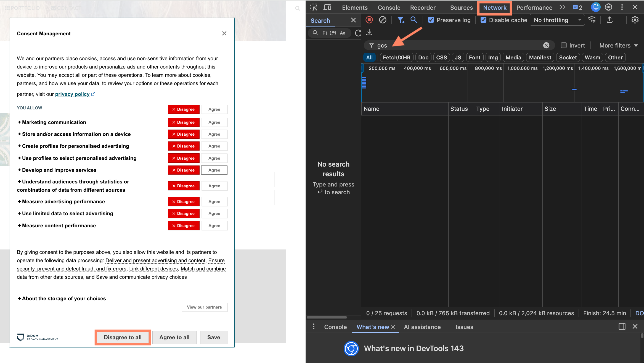Uncheck the Preserve log checkbox
Screen dimensions: 644x363
[x=431, y=20]
